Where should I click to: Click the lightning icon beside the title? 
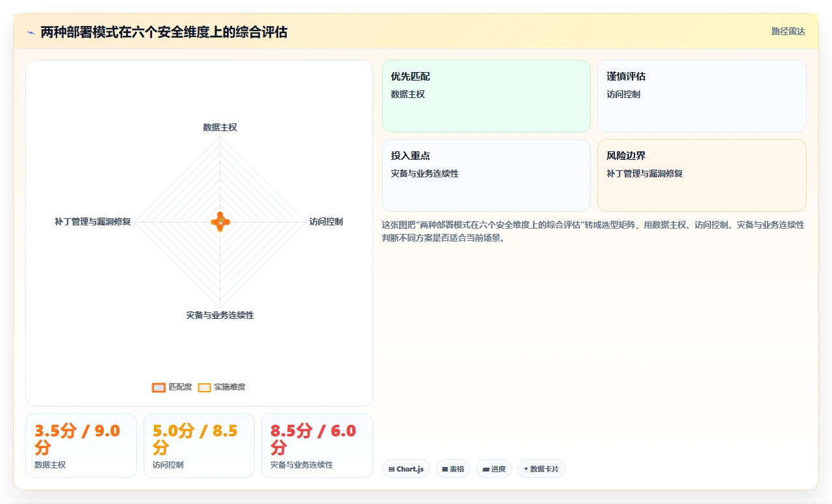(31, 32)
